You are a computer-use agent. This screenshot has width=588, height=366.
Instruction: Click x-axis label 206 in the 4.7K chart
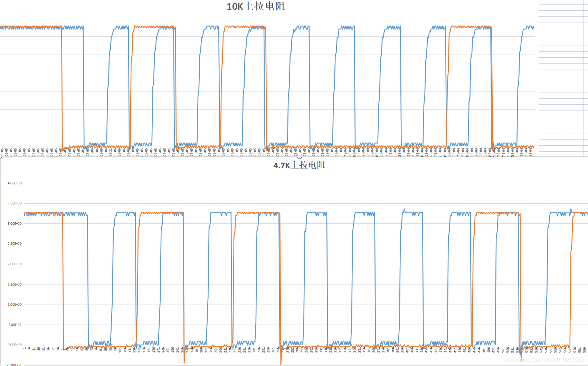221,349
